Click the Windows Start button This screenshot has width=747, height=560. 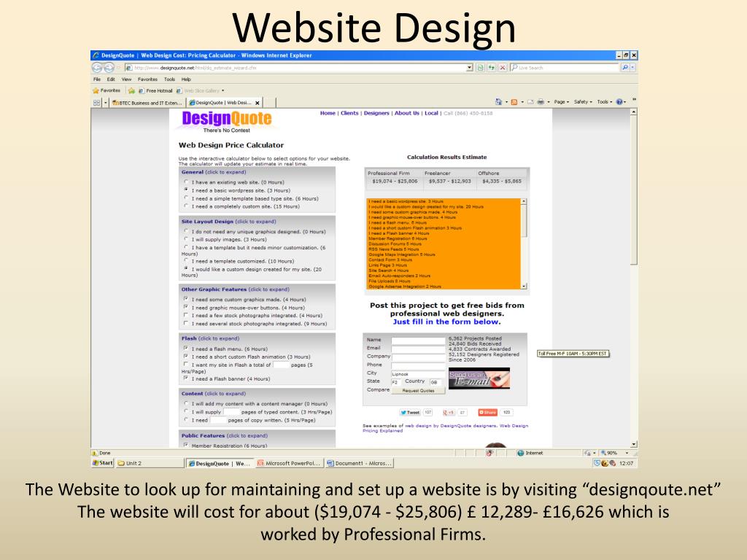pos(102,463)
